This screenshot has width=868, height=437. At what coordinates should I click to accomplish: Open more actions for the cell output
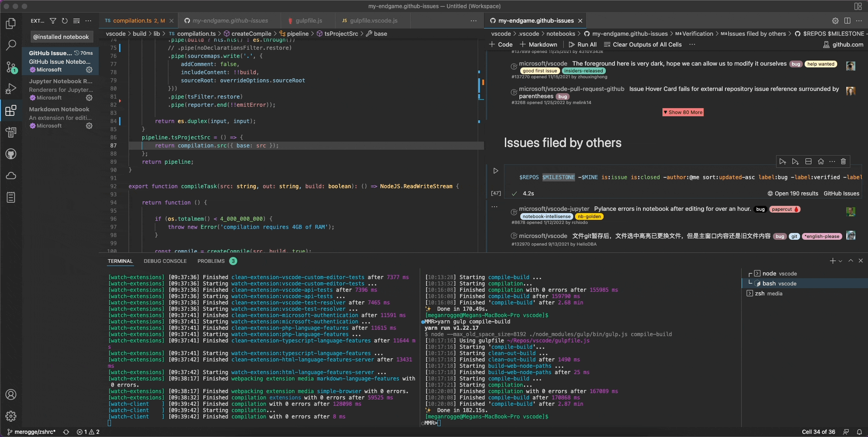tap(494, 206)
